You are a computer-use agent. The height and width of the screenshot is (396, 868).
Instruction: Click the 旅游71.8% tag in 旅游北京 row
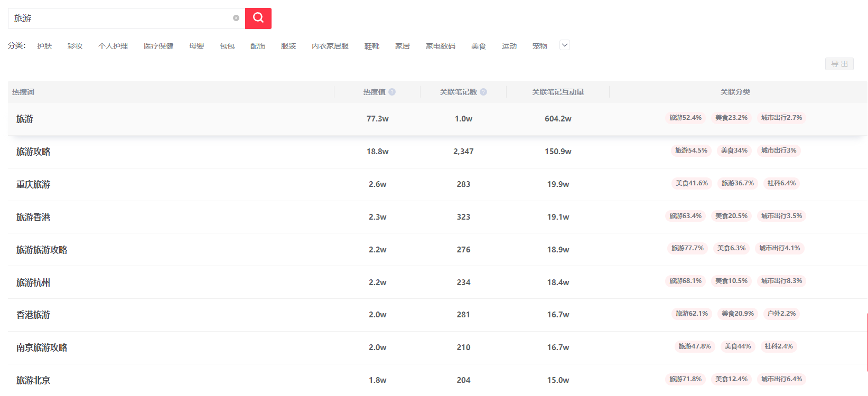click(685, 379)
